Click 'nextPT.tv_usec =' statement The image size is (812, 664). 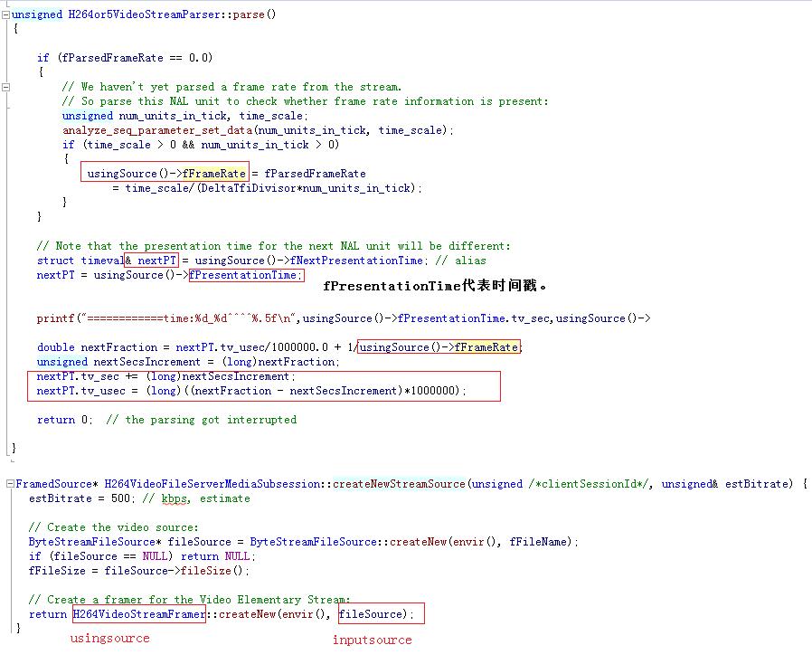[x=251, y=391]
